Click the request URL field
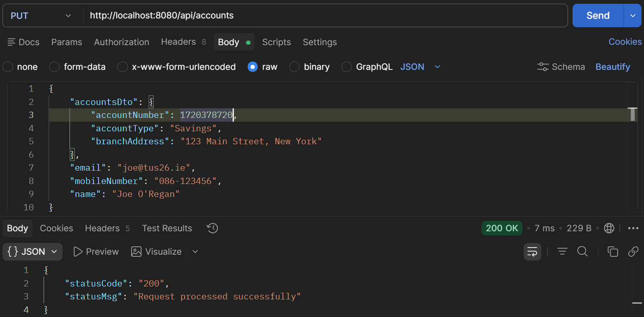This screenshot has width=644, height=317. point(326,15)
